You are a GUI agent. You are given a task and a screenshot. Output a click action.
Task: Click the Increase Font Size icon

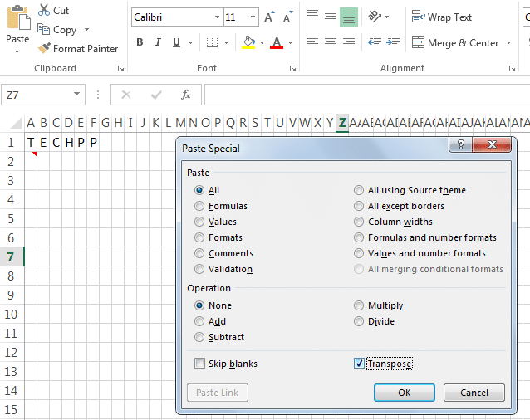coord(269,17)
